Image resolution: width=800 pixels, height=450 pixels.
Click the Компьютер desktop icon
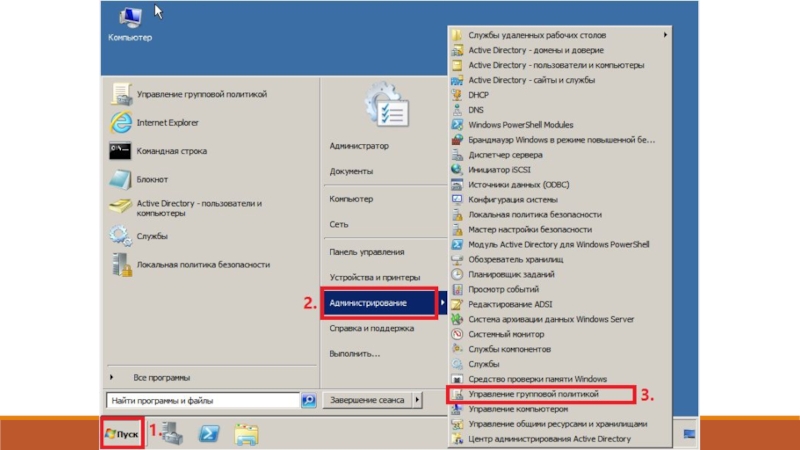point(130,23)
